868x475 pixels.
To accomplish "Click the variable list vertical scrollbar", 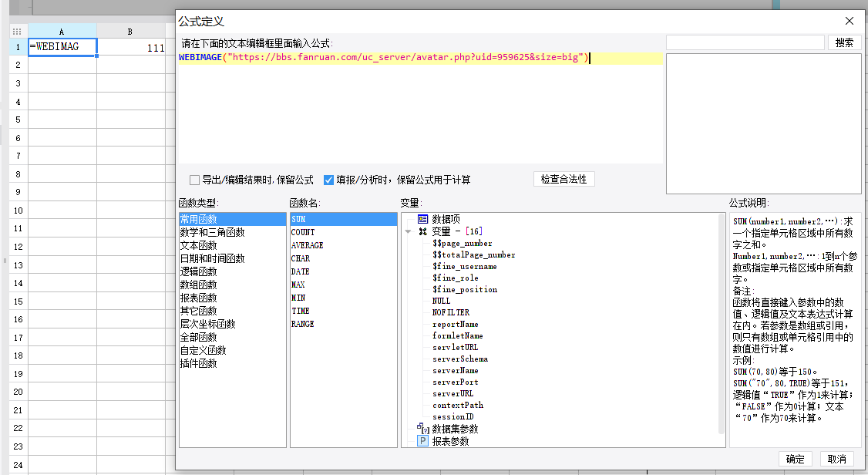I will point(722,324).
